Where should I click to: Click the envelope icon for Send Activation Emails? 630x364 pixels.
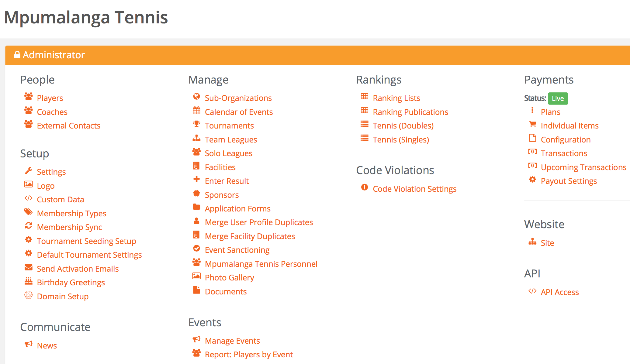(x=29, y=267)
